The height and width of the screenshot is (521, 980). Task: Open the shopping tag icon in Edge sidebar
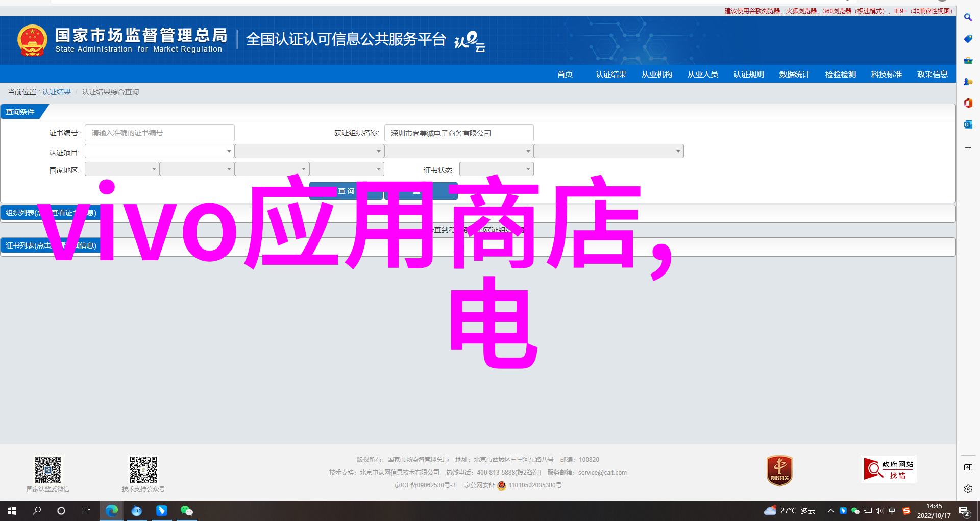tap(968, 39)
